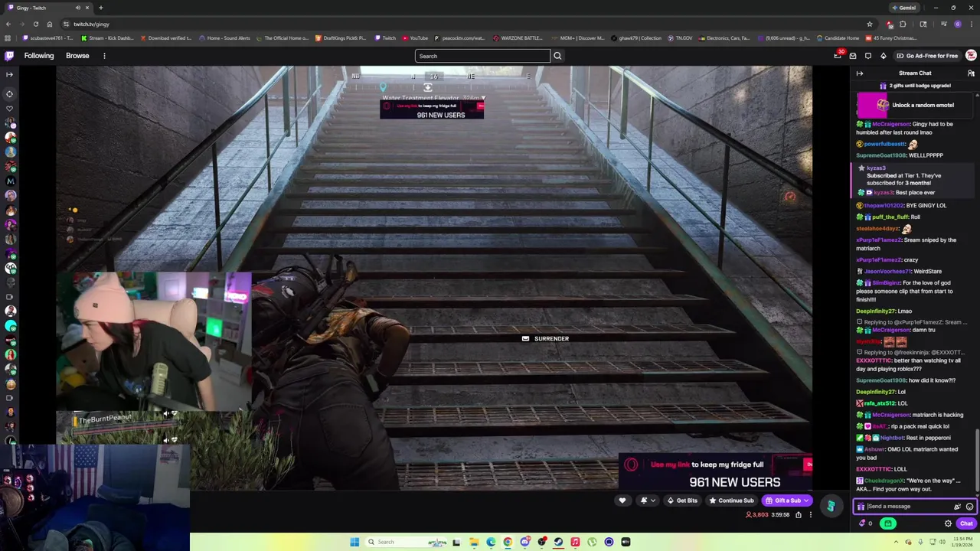980x551 pixels.
Task: Open the Gift a Sub dropdown
Action: [786, 500]
